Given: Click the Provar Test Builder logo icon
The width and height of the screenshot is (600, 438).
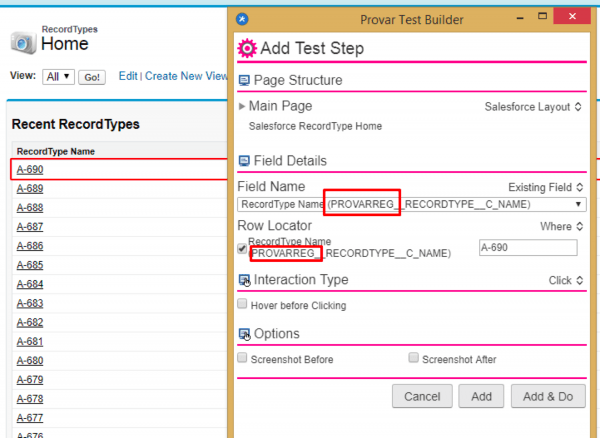Looking at the screenshot, I should pyautogui.click(x=242, y=19).
